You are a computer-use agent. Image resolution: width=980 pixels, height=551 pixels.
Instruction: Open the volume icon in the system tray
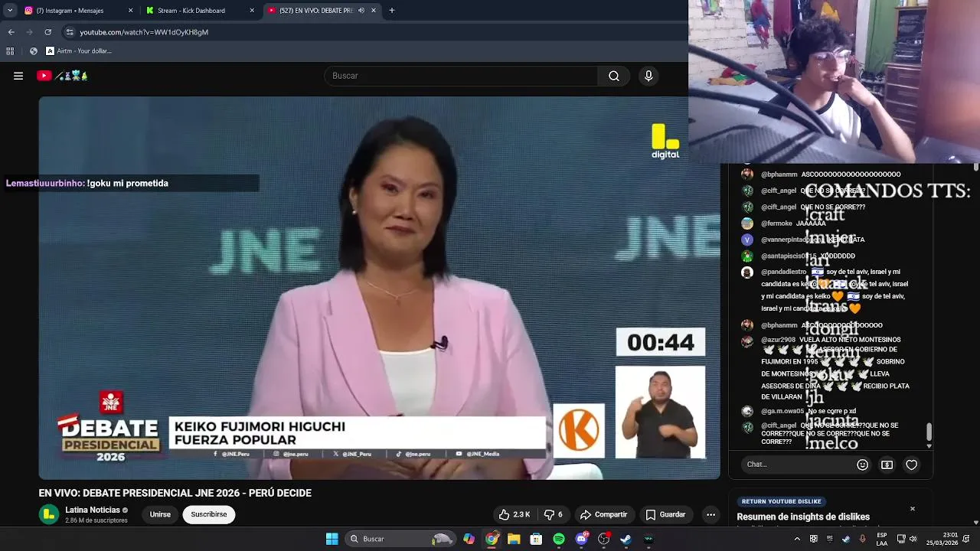(x=913, y=539)
